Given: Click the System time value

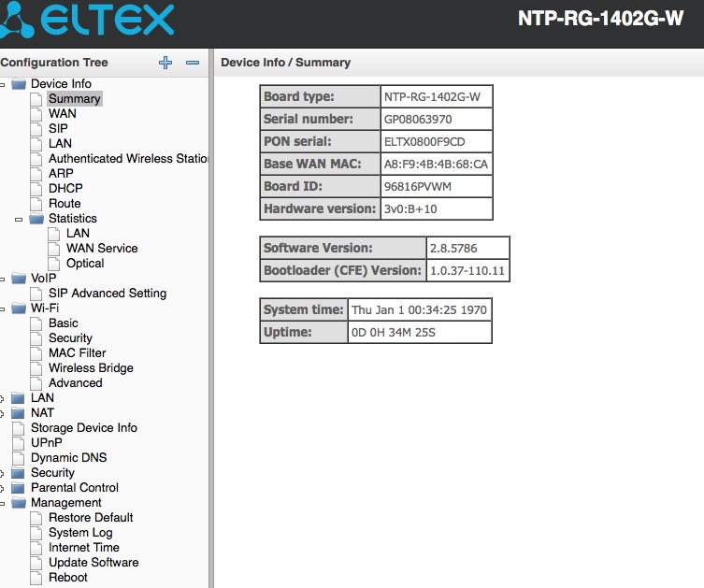Looking at the screenshot, I should pos(419,310).
